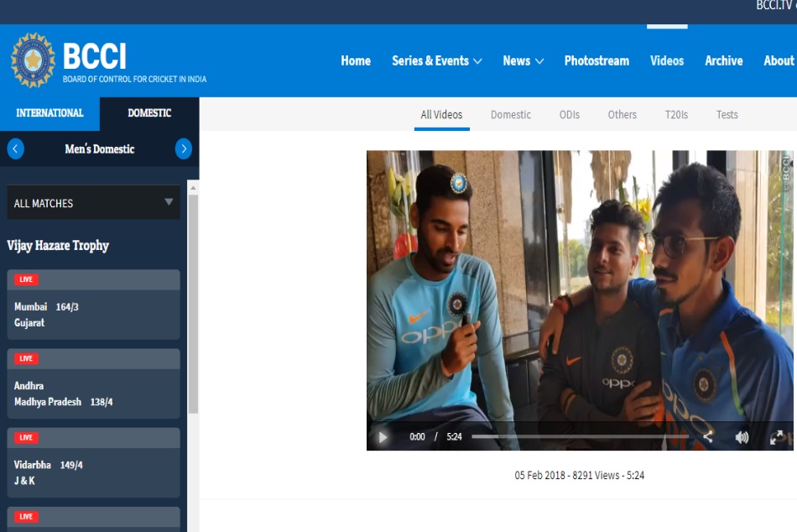Open the Photostream page
The width and height of the screenshot is (797, 532).
tap(596, 60)
